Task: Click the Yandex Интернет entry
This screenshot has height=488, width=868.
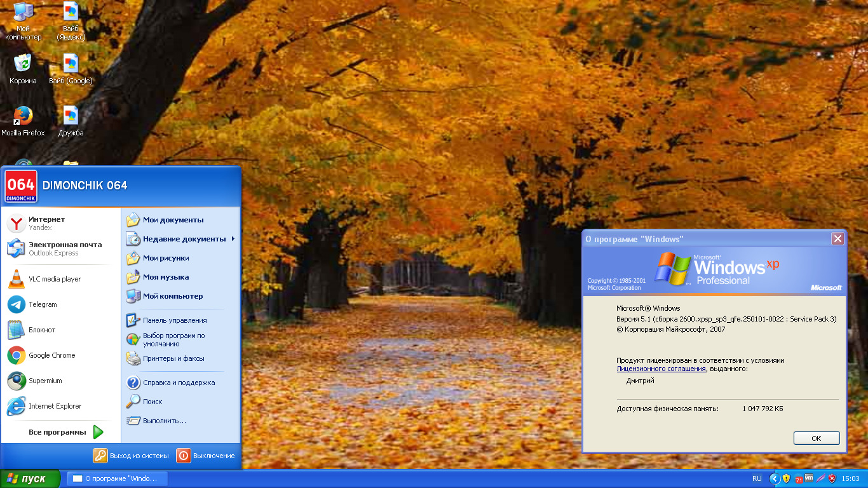Action: pyautogui.click(x=46, y=223)
